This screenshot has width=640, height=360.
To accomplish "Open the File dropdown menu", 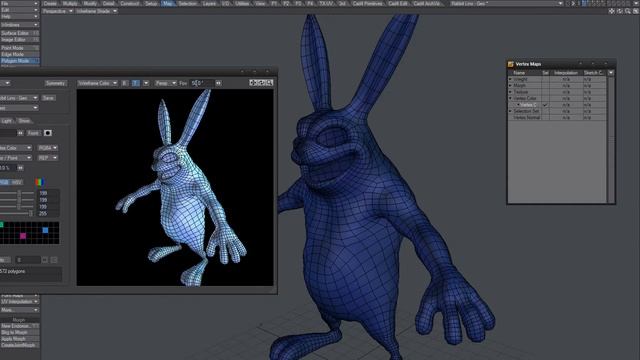I will pos(19,3).
